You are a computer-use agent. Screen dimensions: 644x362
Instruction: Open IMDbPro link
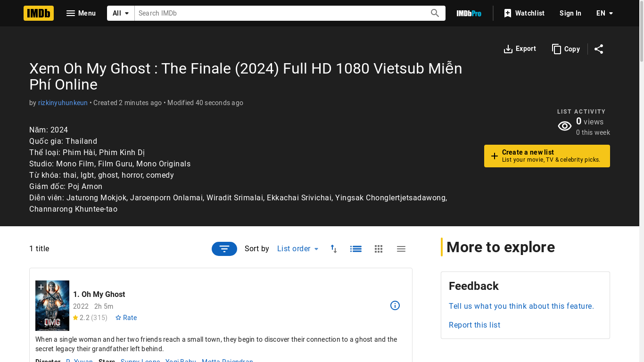coord(469,13)
